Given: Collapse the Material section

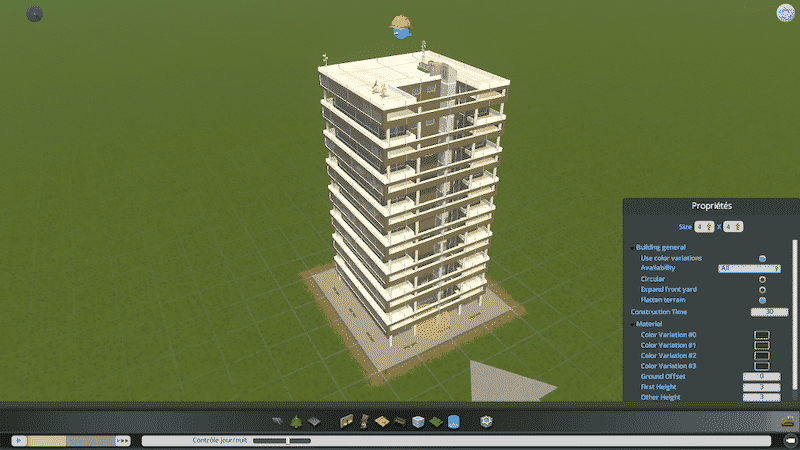Looking at the screenshot, I should click(632, 324).
